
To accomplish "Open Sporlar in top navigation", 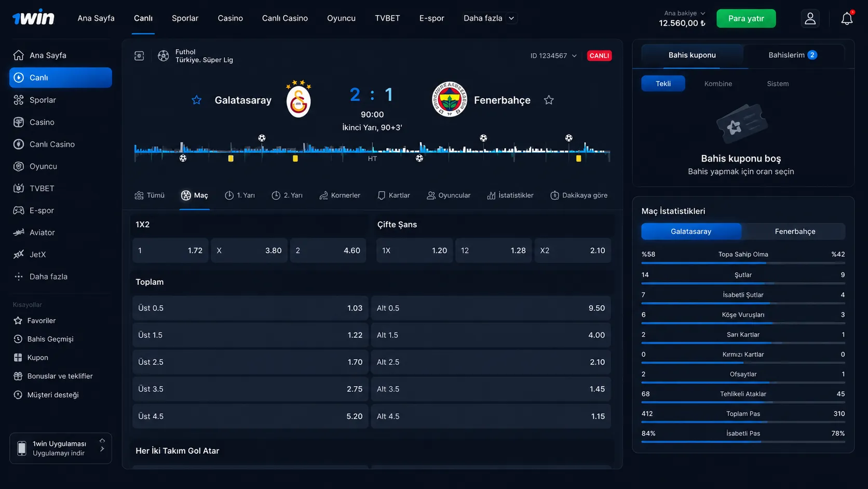I will pyautogui.click(x=185, y=18).
